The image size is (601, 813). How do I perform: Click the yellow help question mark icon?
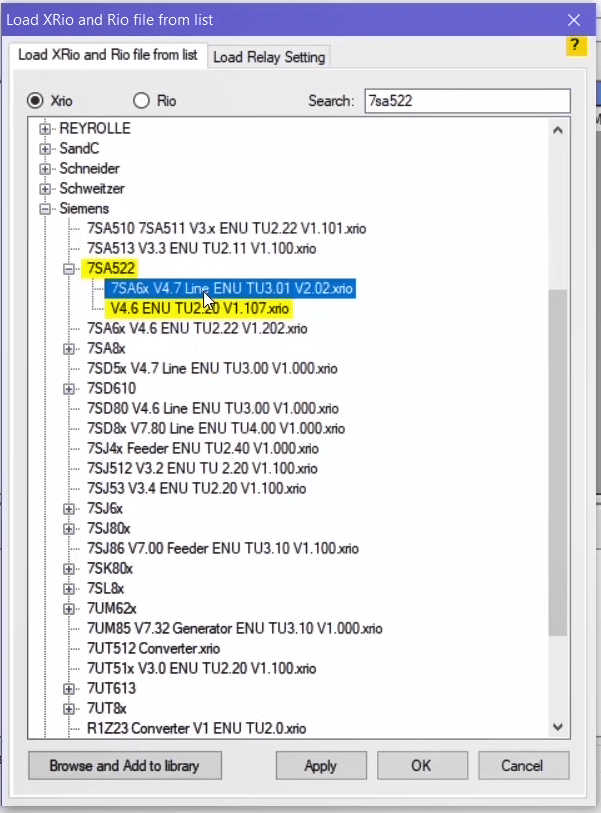point(575,46)
